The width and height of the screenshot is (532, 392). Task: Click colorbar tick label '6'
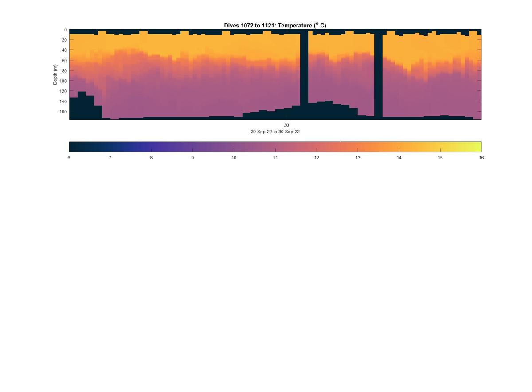tap(69, 158)
